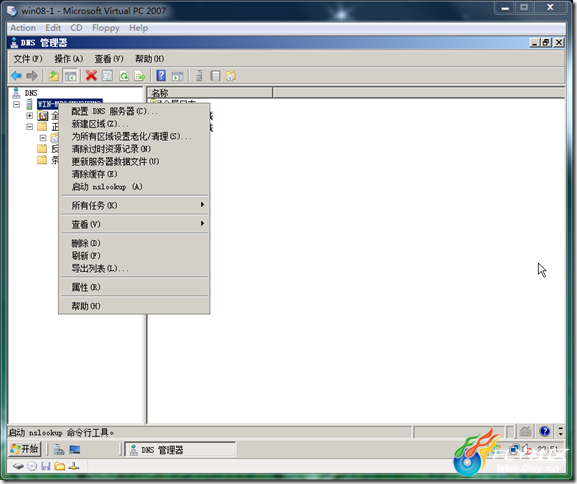The width and height of the screenshot is (577, 484).
Task: Click the green refresh toolbar icon
Action: pos(124,76)
